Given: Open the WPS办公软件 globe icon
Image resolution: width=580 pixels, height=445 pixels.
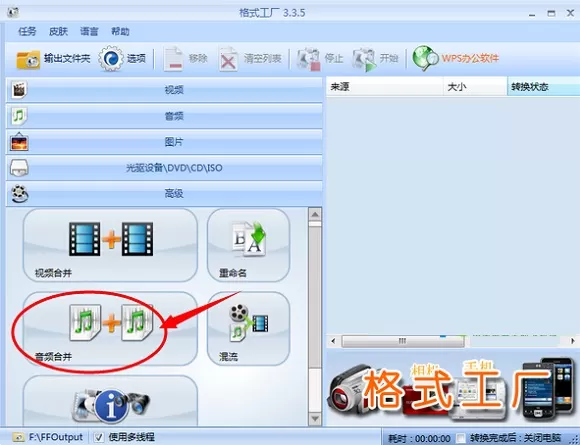Looking at the screenshot, I should (x=425, y=58).
